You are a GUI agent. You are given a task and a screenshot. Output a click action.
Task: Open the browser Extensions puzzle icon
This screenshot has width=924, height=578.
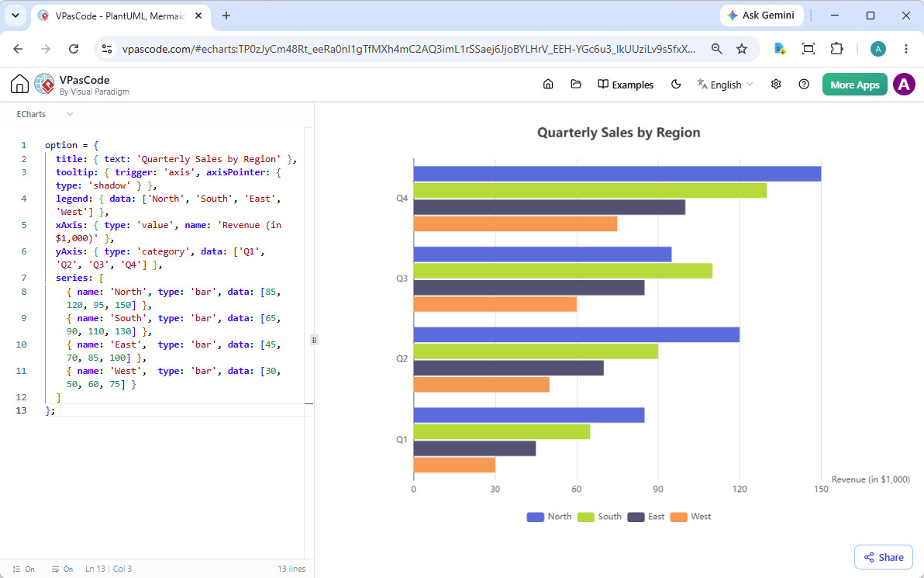(x=836, y=49)
